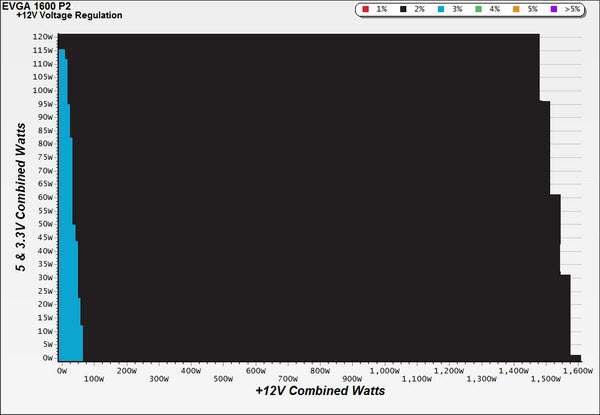Click the '700w' x-axis tick label
Viewport: 600px width, 415px height.
288,379
